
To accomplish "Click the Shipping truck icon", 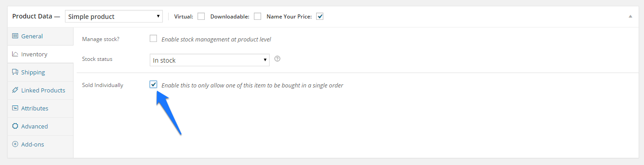I will [15, 72].
